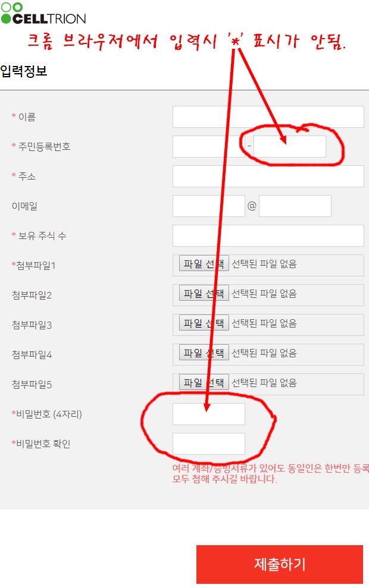Image resolution: width=369 pixels, height=588 pixels.
Task: Focus the second 주민등록번호 input box
Action: (290, 146)
